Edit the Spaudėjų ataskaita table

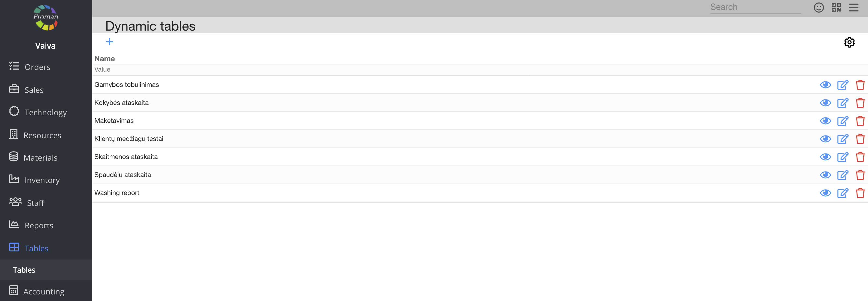tap(843, 175)
